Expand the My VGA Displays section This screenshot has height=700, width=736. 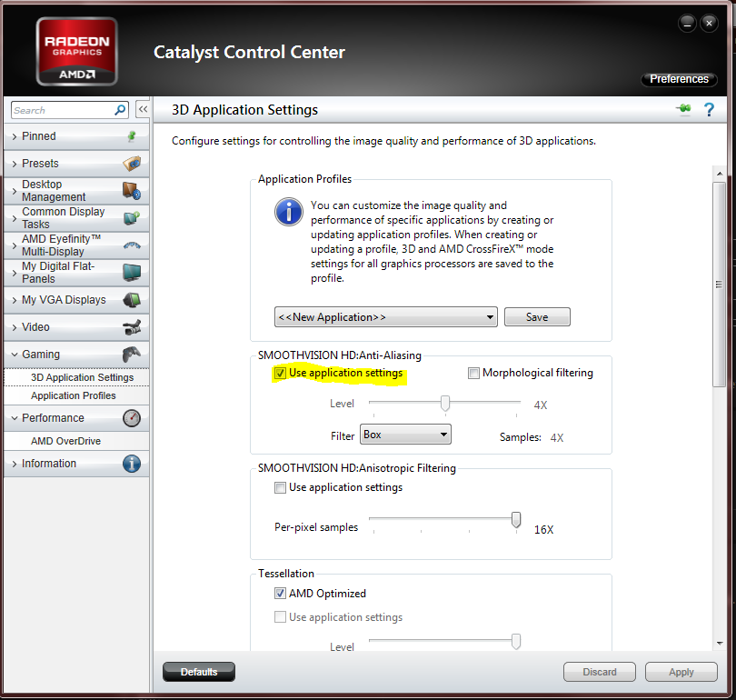[x=76, y=299]
